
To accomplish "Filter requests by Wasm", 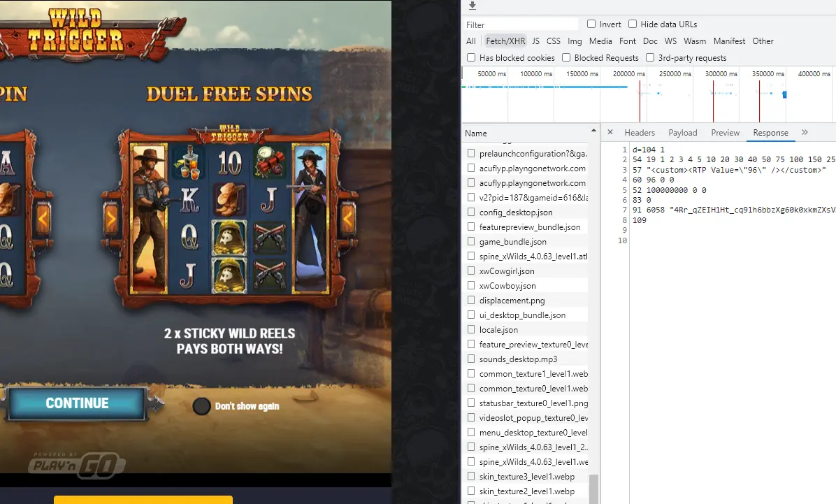I will [x=695, y=41].
